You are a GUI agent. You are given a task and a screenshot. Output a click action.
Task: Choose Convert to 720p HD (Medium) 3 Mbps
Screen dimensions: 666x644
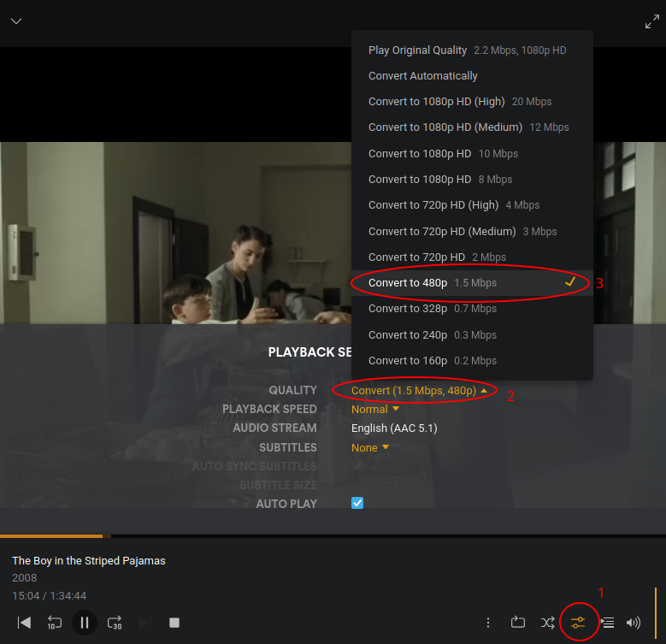click(x=472, y=232)
